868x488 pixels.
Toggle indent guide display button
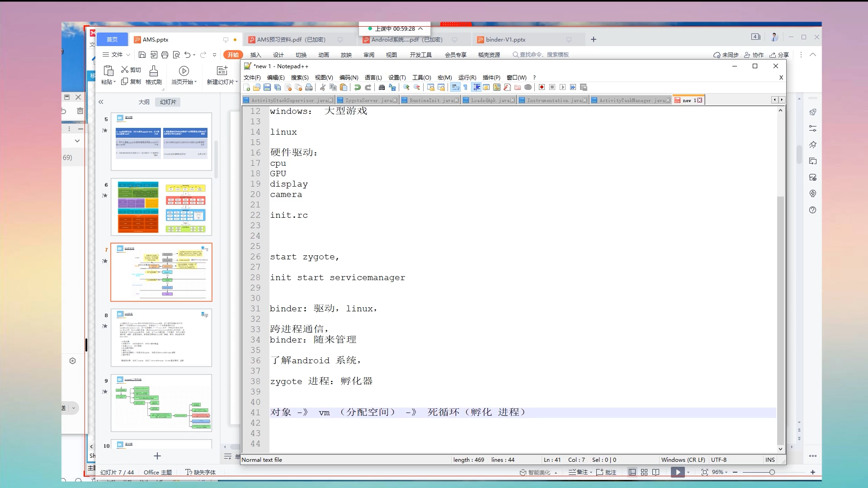coord(476,87)
